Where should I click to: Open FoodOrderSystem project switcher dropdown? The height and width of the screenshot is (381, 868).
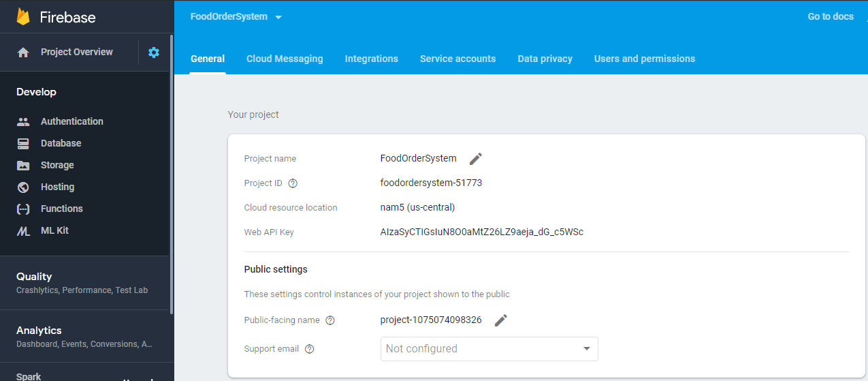click(236, 17)
